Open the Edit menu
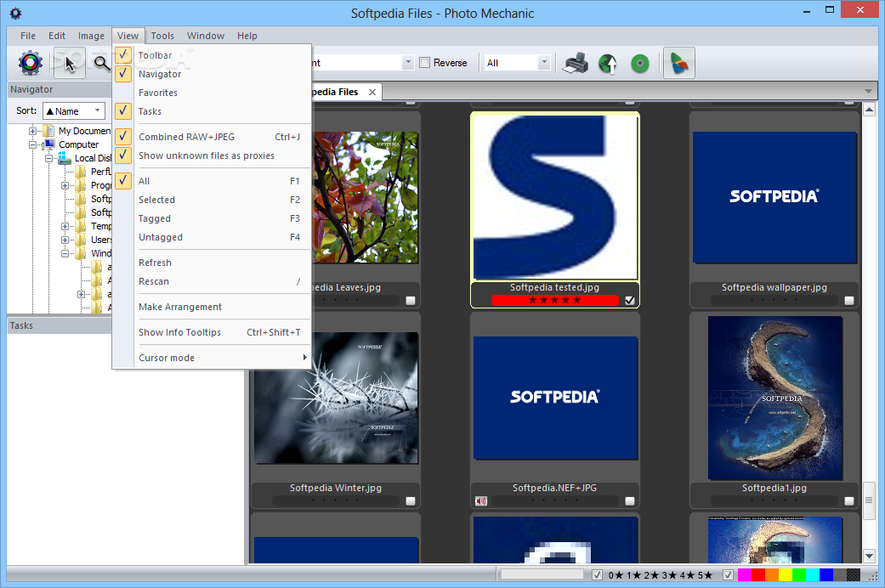This screenshot has height=588, width=885. click(56, 36)
